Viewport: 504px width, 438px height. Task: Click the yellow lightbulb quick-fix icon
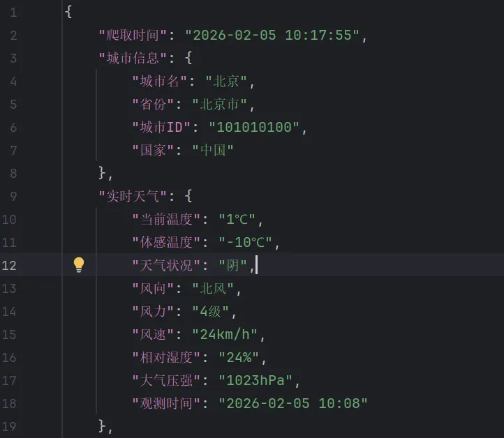[79, 265]
